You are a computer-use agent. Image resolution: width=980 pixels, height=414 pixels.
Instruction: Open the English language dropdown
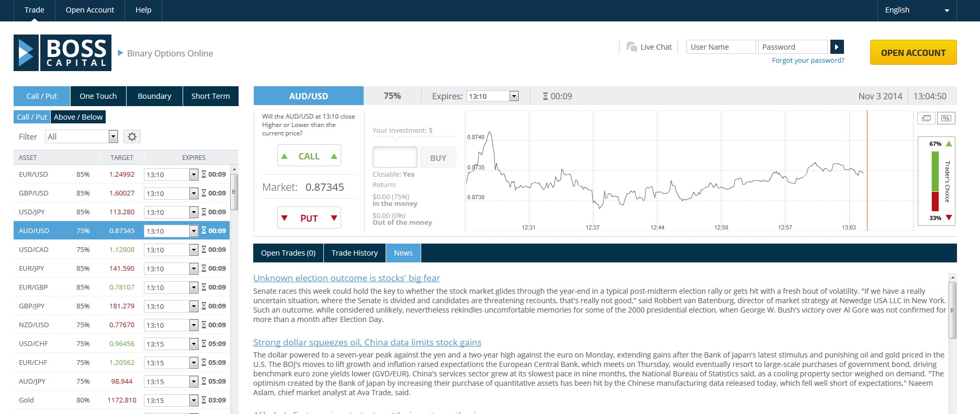click(x=917, y=10)
